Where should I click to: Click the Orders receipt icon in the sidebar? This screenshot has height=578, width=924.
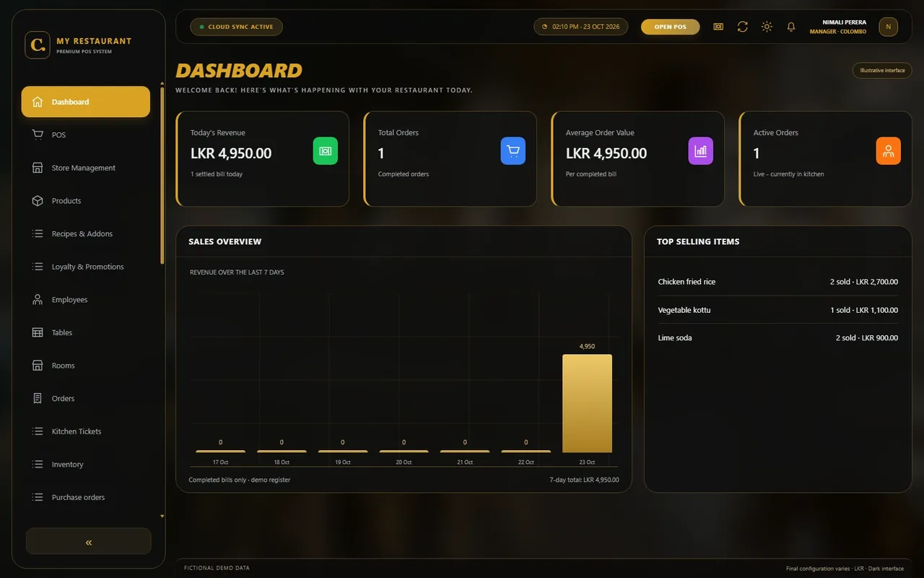point(38,398)
